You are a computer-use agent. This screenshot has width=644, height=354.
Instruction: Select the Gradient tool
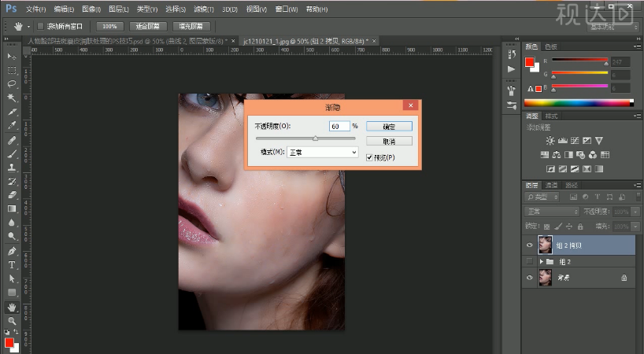coord(12,208)
